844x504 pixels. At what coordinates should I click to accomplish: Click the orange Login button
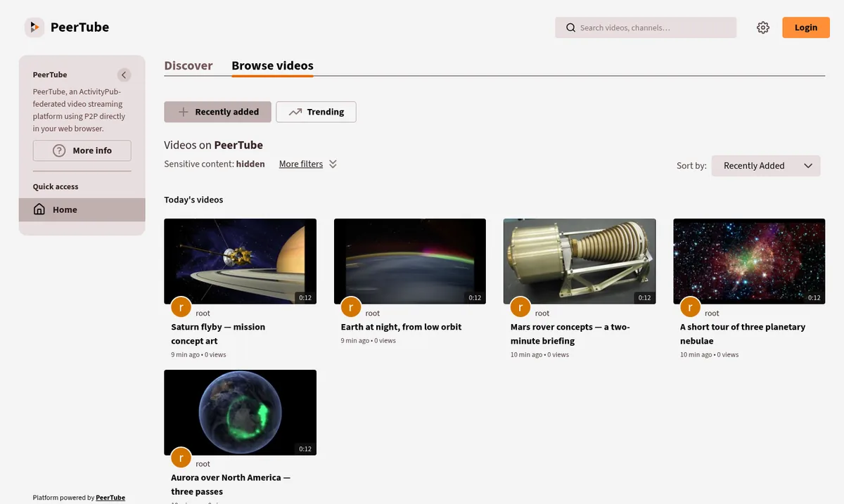click(806, 27)
